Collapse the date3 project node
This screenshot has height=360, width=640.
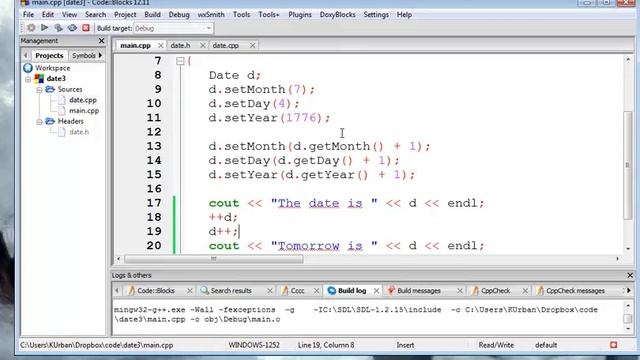click(x=28, y=79)
